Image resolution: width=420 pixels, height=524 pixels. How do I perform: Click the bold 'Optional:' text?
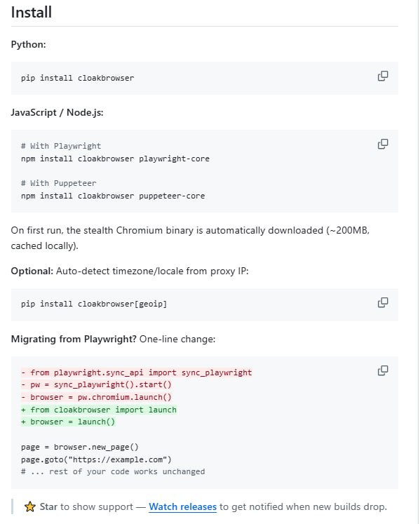(x=32, y=271)
